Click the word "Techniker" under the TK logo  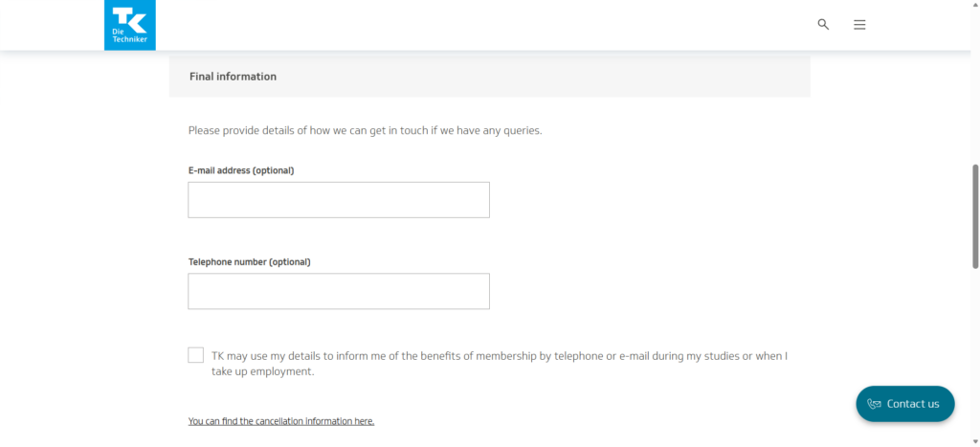(129, 39)
